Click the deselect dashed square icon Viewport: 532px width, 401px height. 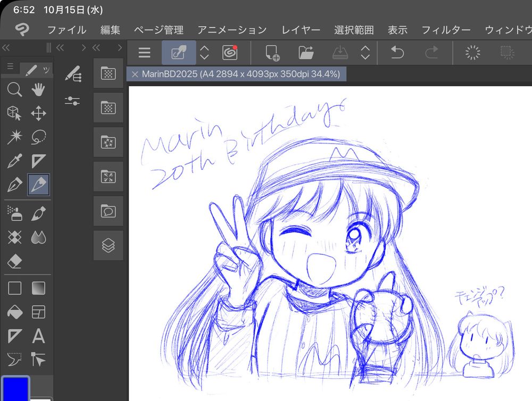click(507, 53)
